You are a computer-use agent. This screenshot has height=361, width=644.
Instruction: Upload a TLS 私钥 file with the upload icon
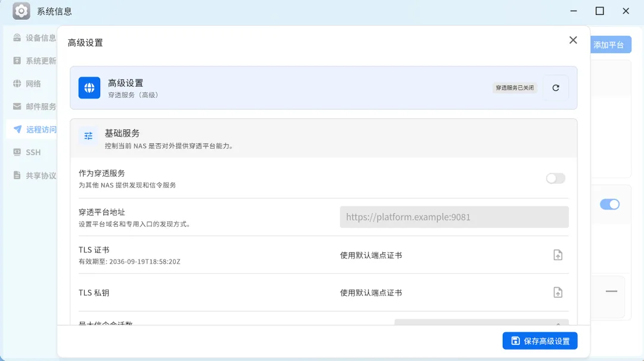pos(558,292)
